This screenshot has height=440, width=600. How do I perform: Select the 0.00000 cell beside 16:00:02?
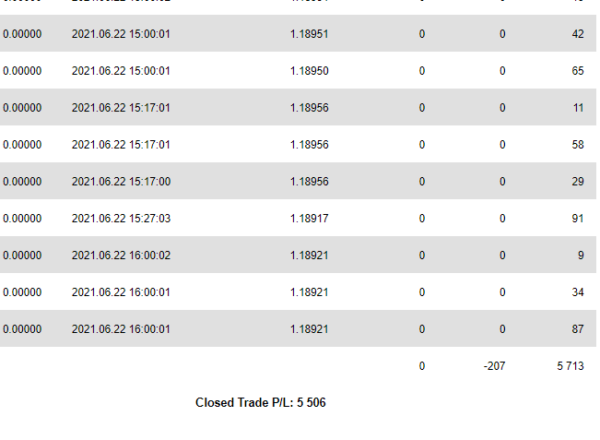coord(22,255)
